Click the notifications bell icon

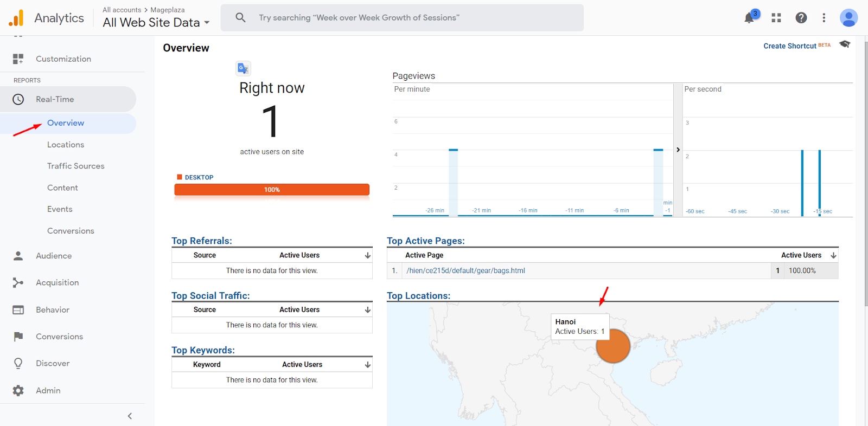(749, 18)
